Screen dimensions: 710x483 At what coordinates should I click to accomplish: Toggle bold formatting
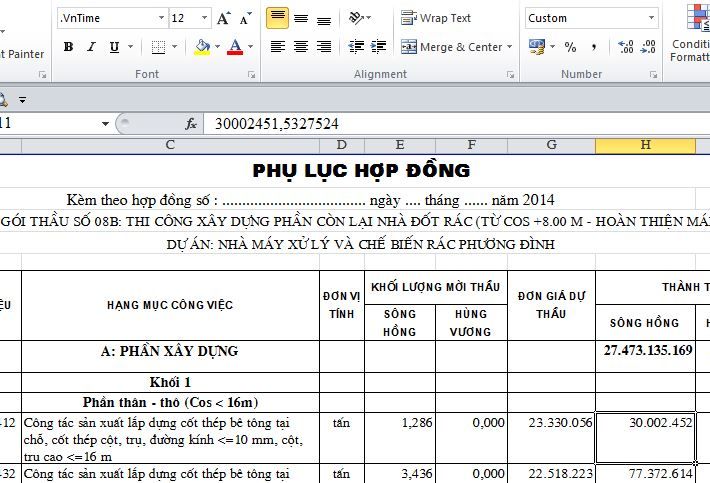tap(68, 47)
